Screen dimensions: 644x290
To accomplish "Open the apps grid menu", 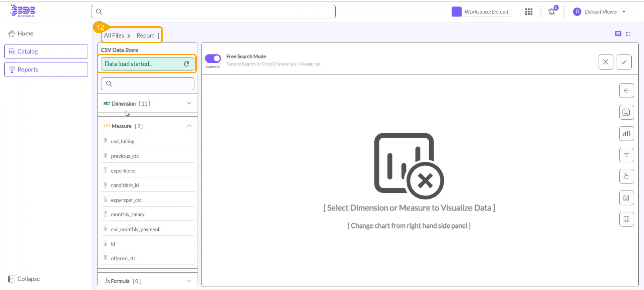I will 529,12.
